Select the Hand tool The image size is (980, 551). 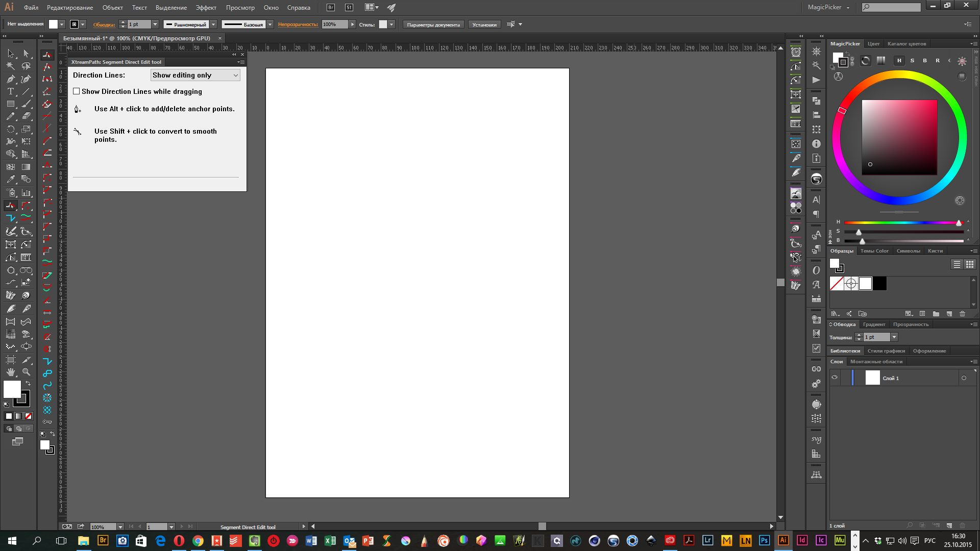11,372
